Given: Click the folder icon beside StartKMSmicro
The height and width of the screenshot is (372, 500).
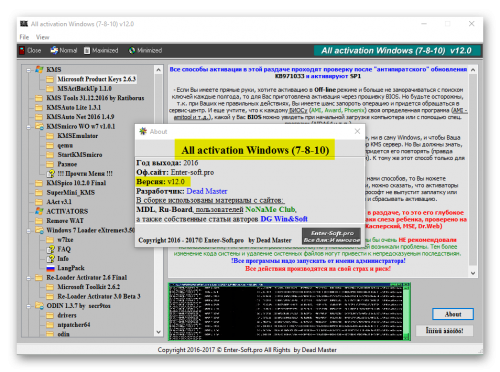Looking at the screenshot, I should [x=50, y=155].
